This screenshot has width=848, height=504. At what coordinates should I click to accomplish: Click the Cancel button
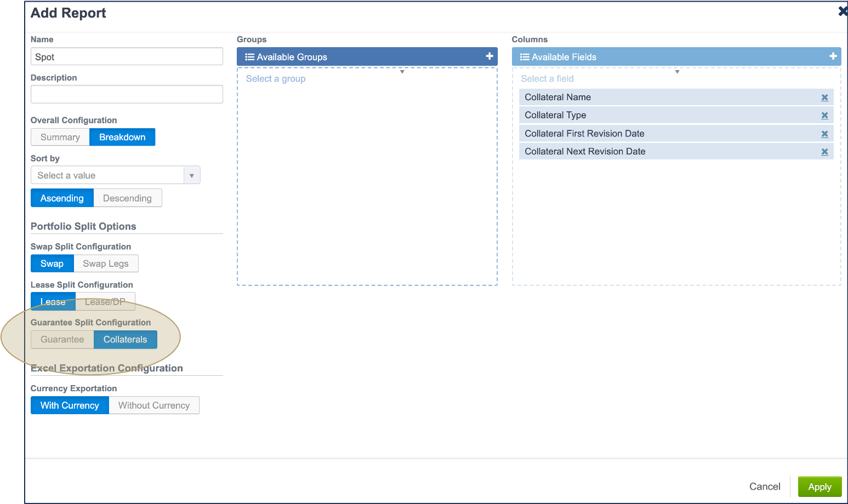[x=765, y=486]
